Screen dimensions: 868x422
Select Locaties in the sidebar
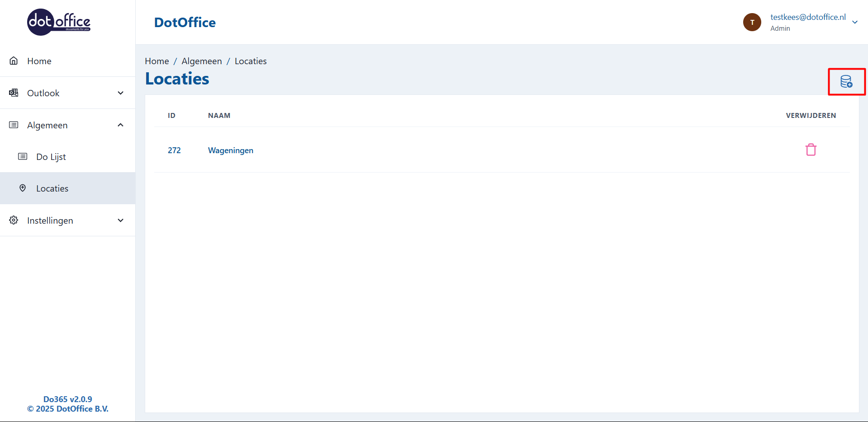[x=52, y=188]
